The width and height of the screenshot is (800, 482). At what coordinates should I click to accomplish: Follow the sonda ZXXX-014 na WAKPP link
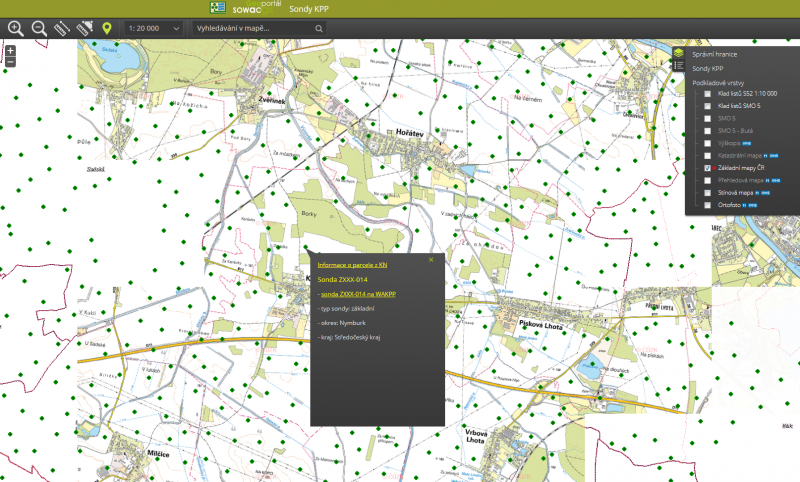pos(358,295)
